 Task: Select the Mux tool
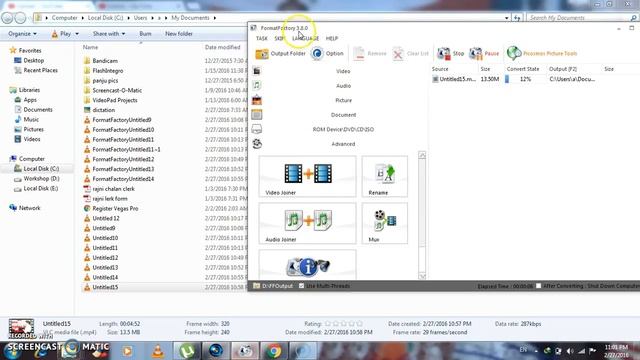[384, 223]
